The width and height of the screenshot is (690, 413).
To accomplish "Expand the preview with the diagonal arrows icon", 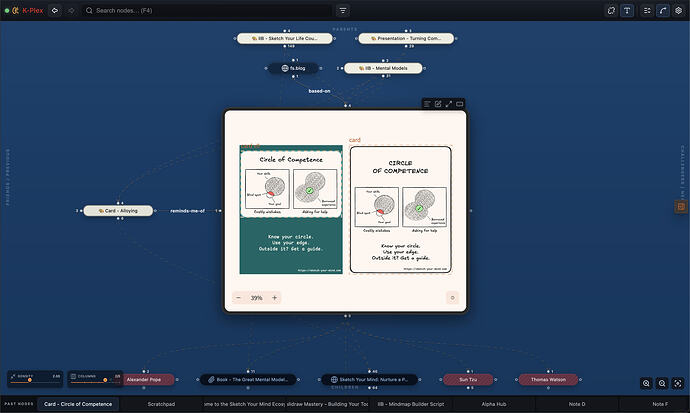I will (x=448, y=104).
